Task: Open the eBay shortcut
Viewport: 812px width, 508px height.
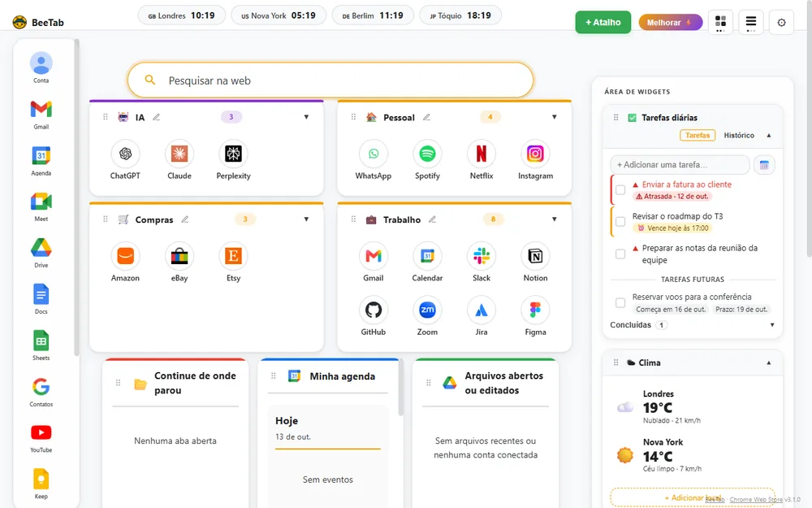Action: [179, 256]
